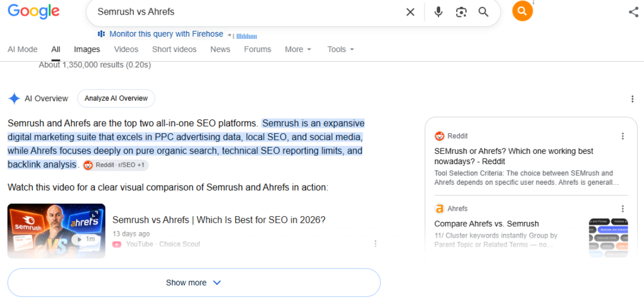Click the 13 days ago text

point(131,234)
